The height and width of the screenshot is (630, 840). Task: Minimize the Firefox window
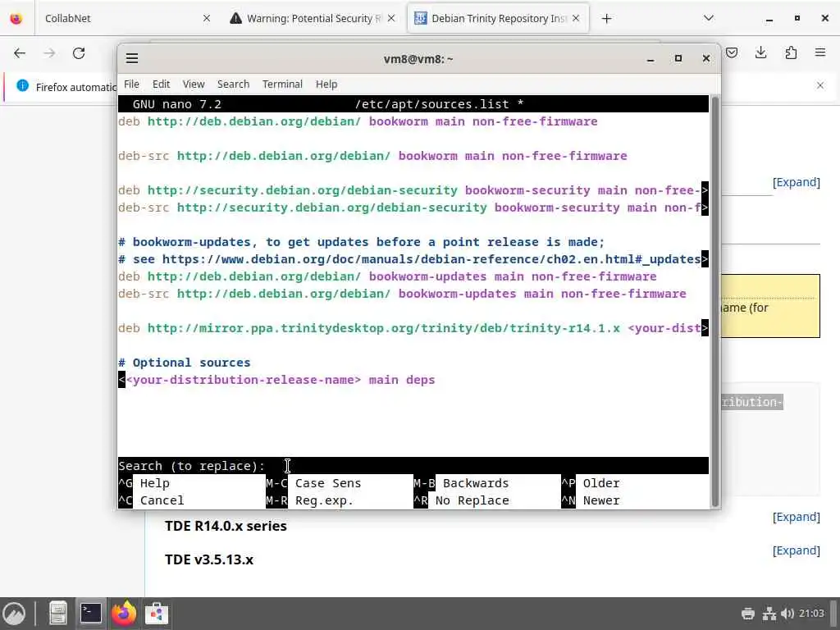[769, 19]
